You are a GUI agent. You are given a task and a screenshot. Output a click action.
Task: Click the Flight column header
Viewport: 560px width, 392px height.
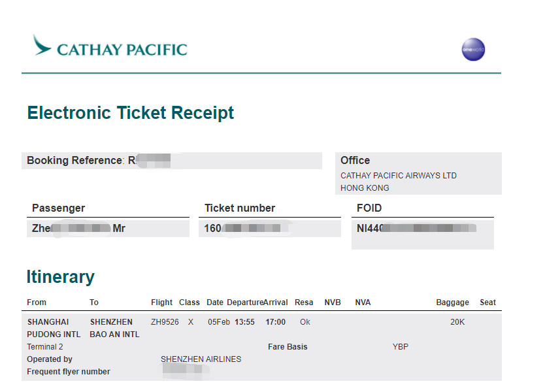(161, 302)
